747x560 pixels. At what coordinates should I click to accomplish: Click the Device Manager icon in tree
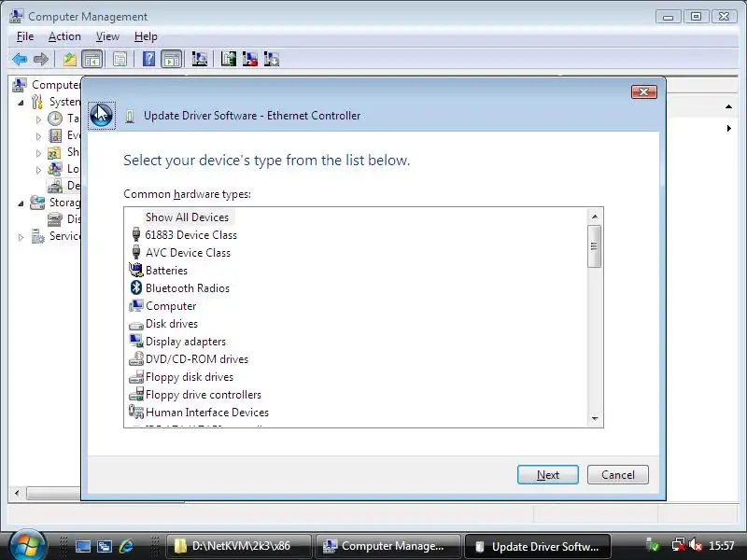(x=55, y=186)
